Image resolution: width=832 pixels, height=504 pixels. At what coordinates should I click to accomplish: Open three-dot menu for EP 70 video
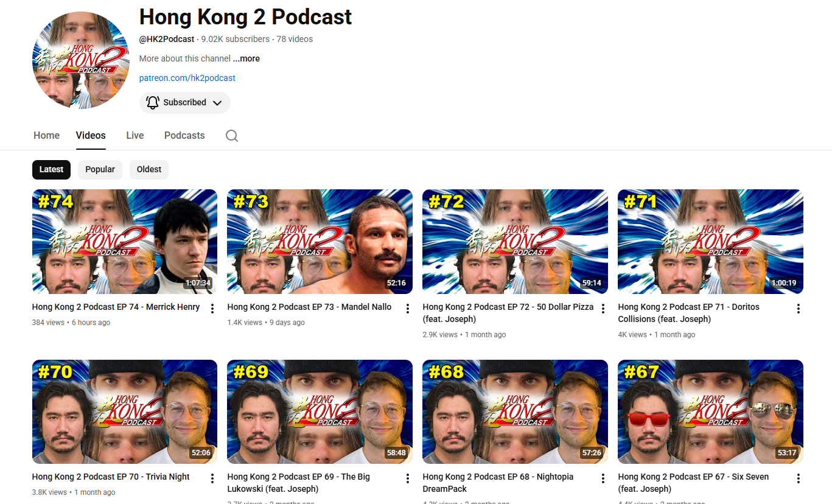pos(212,478)
